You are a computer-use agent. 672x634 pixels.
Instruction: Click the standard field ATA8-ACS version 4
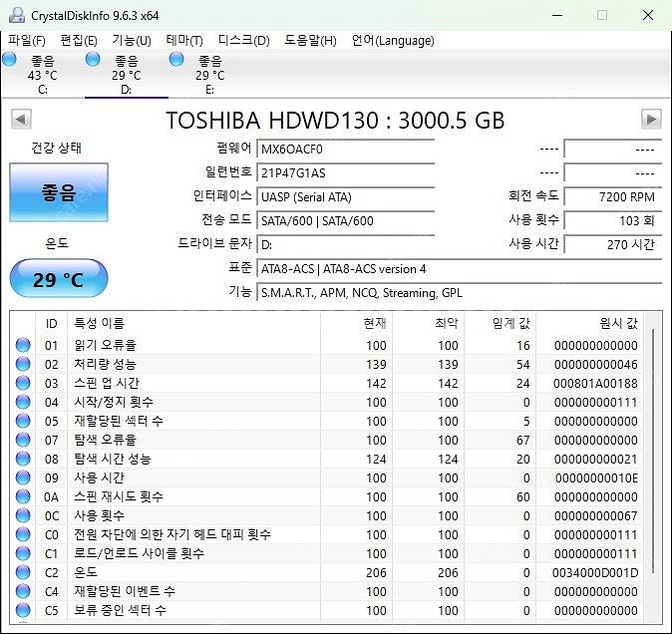click(x=460, y=269)
